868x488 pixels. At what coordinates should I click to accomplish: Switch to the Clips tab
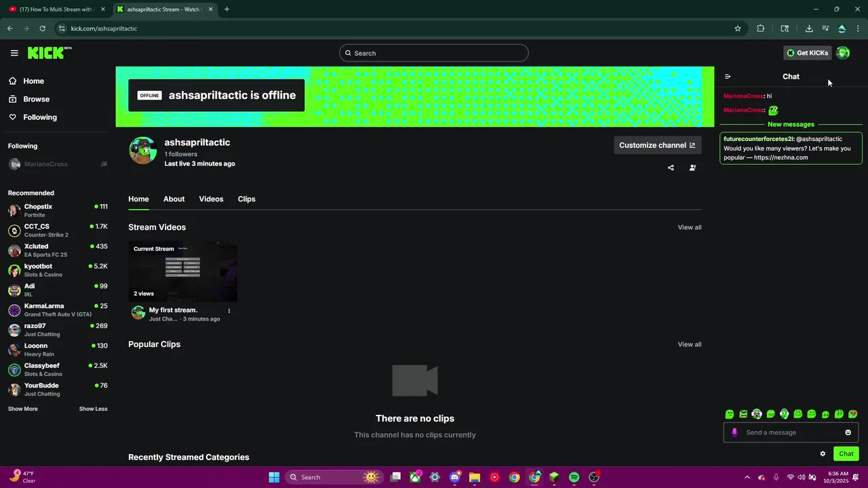(x=246, y=199)
